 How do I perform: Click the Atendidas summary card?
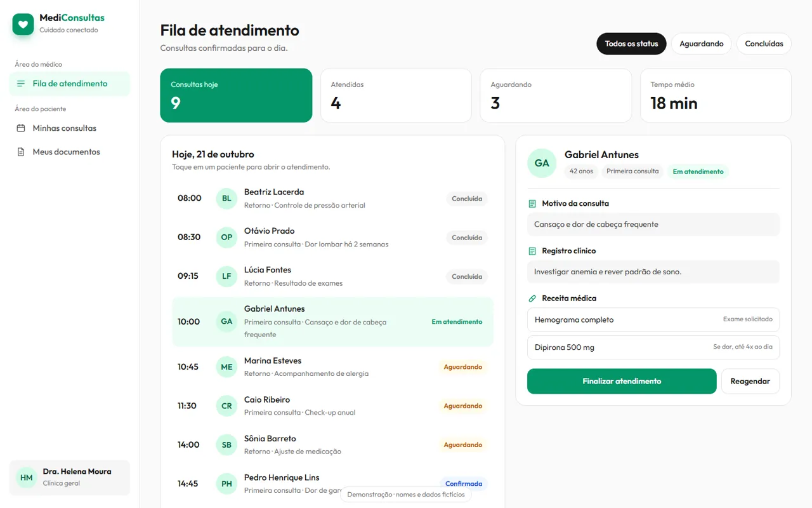coord(396,95)
